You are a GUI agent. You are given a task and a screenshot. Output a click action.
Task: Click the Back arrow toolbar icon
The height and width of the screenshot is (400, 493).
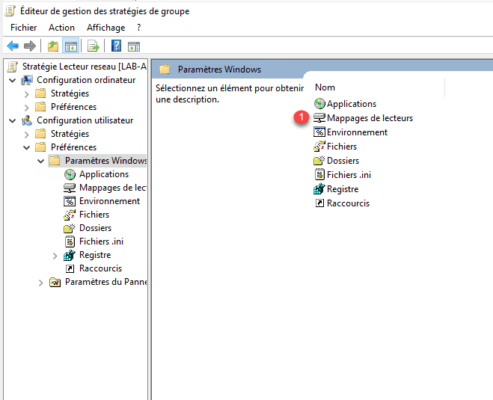[x=13, y=46]
